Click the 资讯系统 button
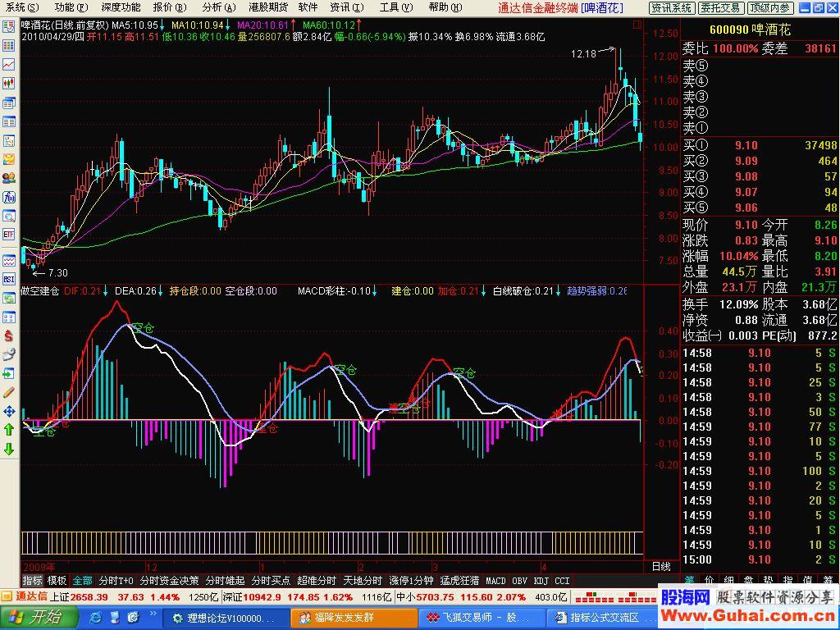The width and height of the screenshot is (840, 630). (x=672, y=8)
